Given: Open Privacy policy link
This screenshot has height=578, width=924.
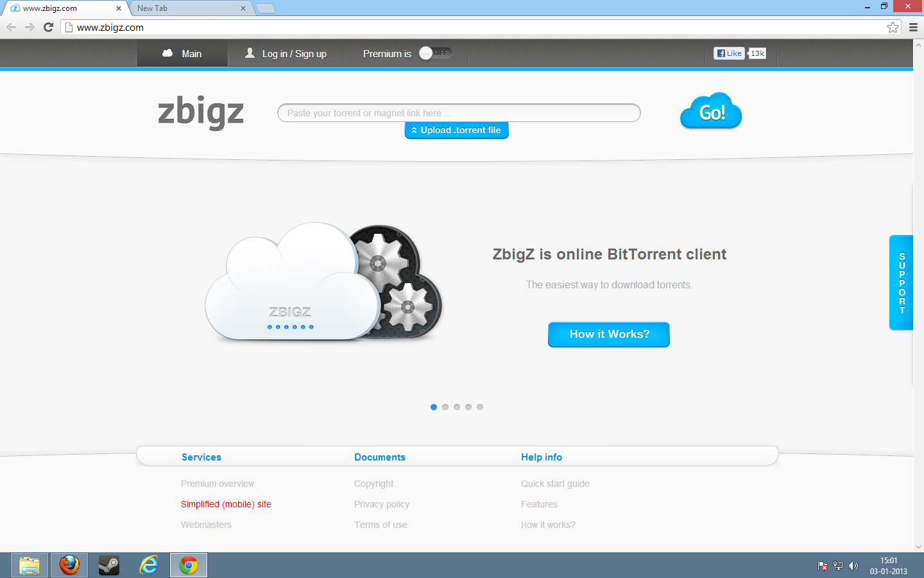Looking at the screenshot, I should click(382, 504).
